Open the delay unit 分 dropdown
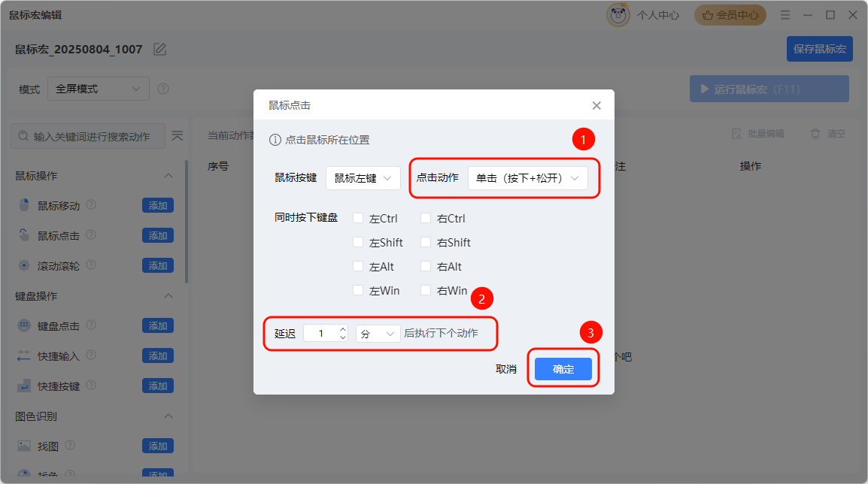The width and height of the screenshot is (868, 484). click(378, 334)
